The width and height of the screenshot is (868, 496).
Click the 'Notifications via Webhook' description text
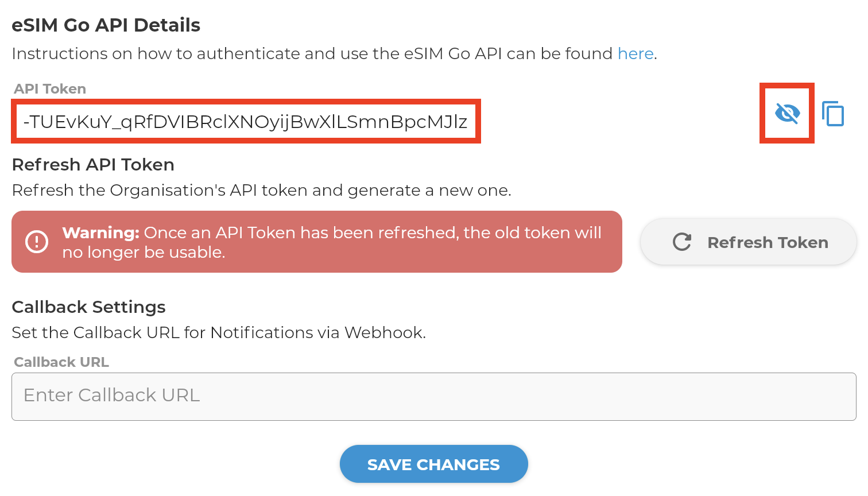(x=317, y=332)
